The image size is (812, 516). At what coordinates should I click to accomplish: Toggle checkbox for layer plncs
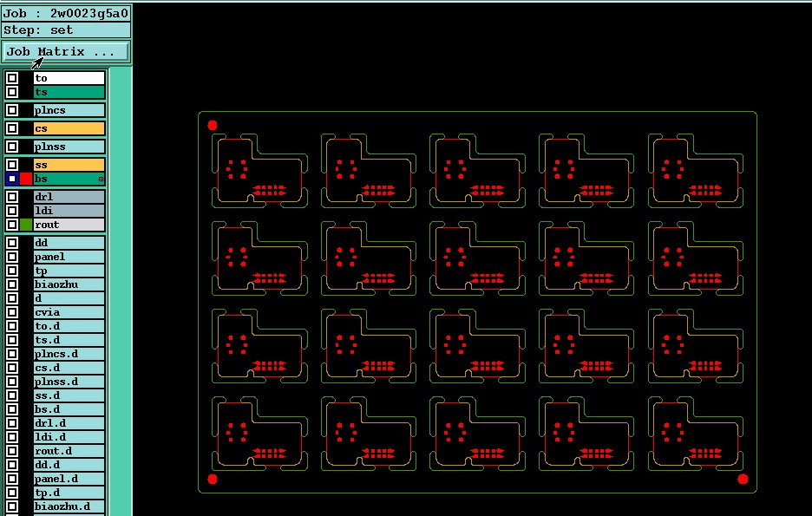[x=12, y=110]
